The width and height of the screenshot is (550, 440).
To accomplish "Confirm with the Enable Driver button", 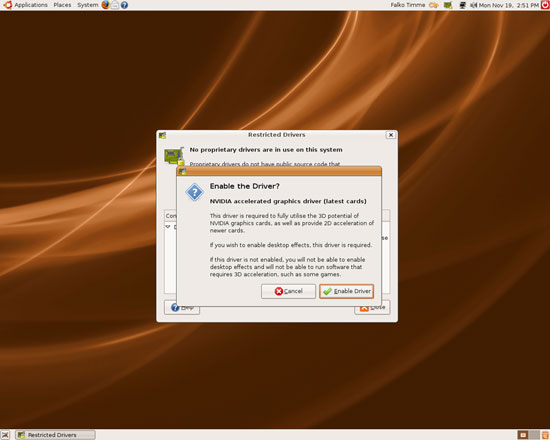I will [x=346, y=291].
